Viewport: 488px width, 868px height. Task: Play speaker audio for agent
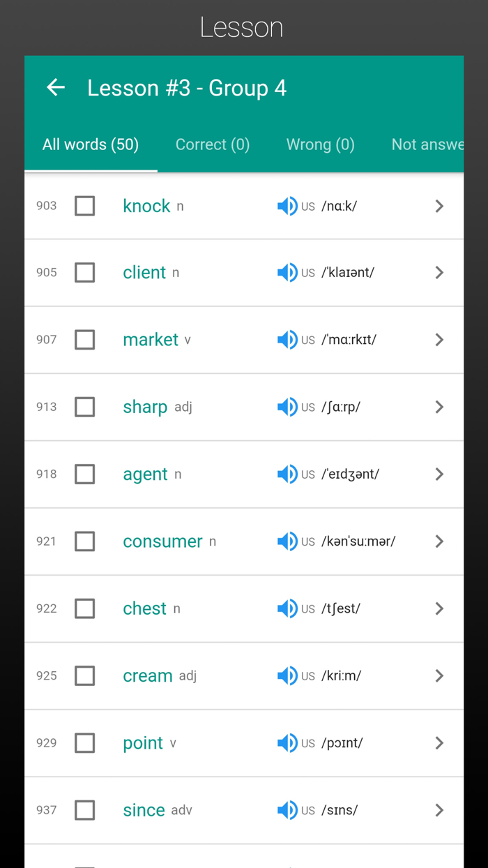[x=287, y=474]
